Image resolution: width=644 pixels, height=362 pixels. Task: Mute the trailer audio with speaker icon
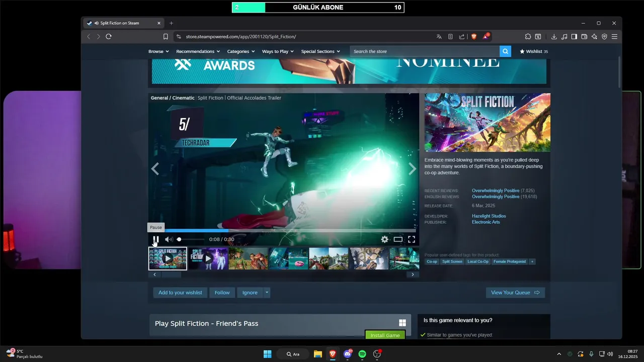(x=169, y=239)
